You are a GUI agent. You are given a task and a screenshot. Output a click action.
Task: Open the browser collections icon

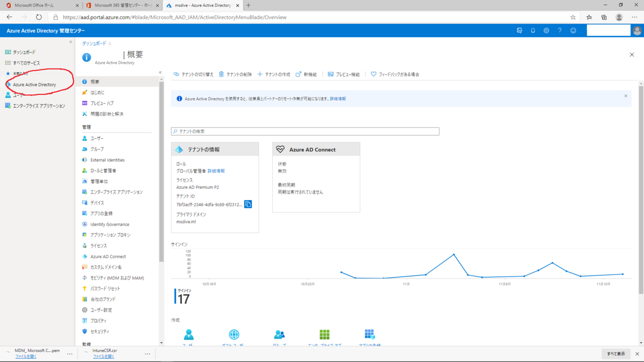pyautogui.click(x=604, y=17)
